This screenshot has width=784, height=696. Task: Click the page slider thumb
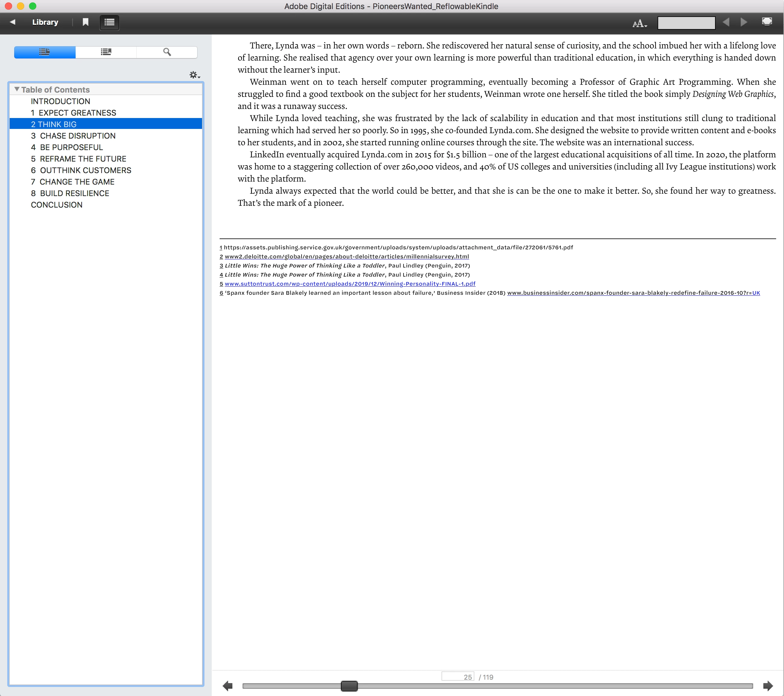[349, 686]
